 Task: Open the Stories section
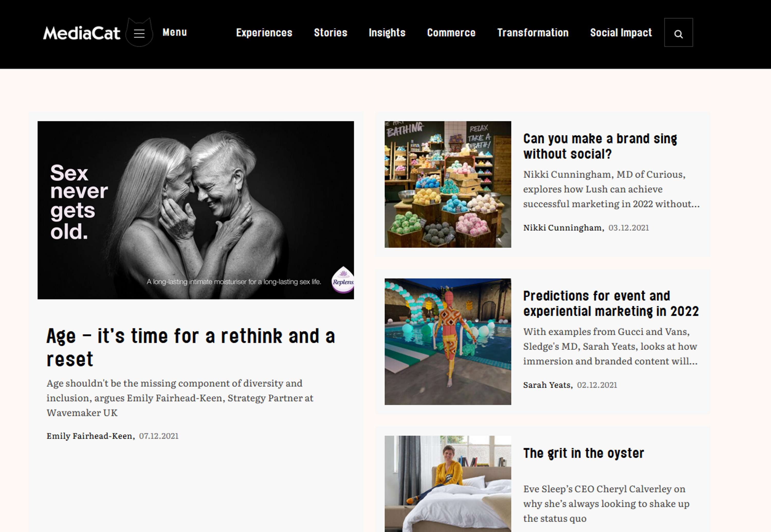point(331,33)
